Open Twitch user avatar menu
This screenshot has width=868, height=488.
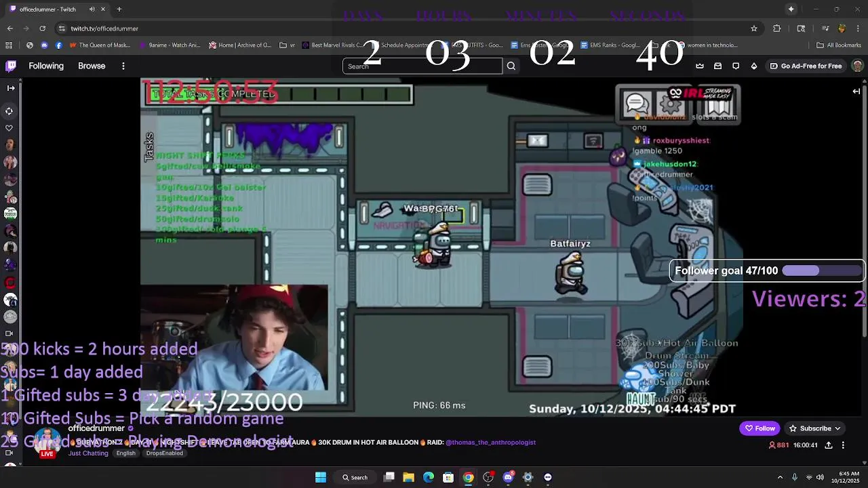click(857, 66)
